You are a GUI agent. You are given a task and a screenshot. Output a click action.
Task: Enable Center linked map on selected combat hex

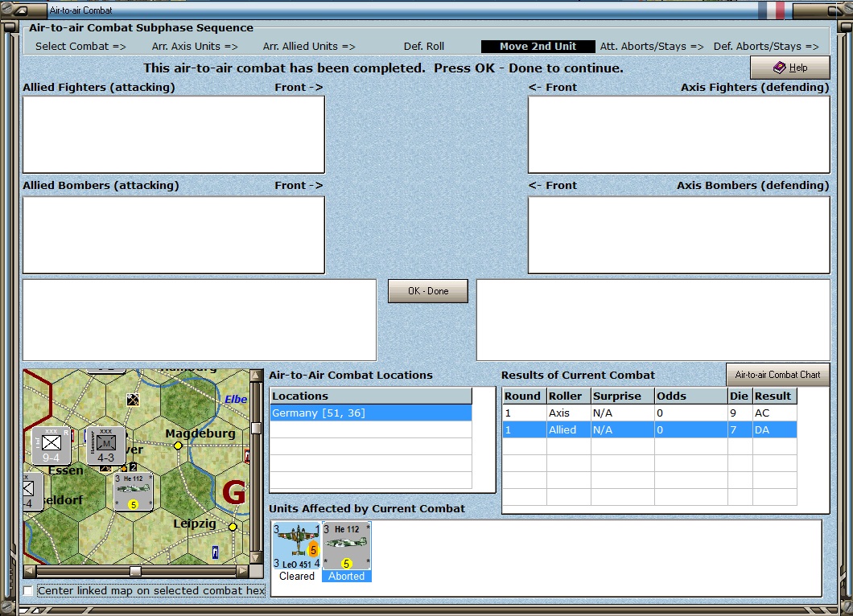(x=28, y=590)
